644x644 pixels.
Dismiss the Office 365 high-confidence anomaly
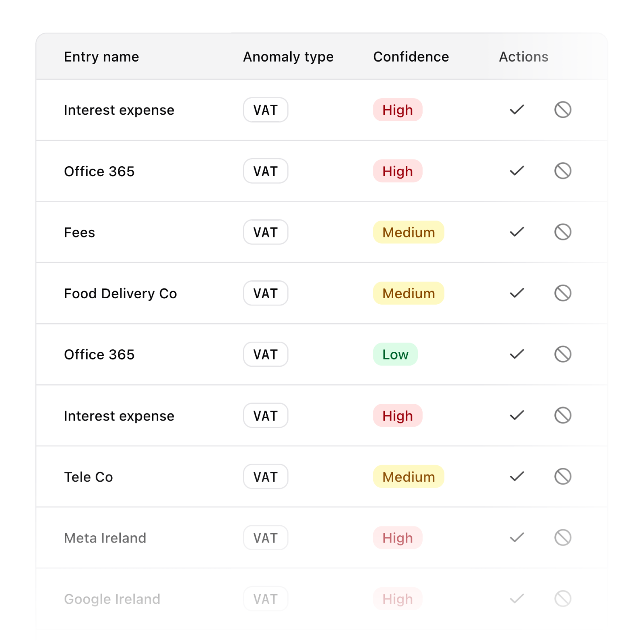coord(562,171)
